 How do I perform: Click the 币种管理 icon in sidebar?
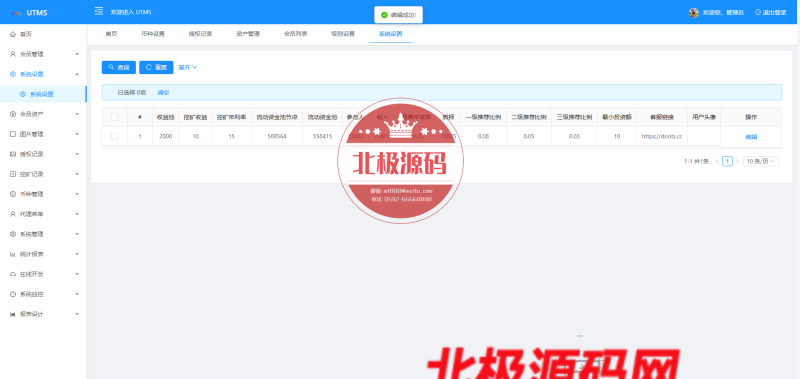coord(13,194)
